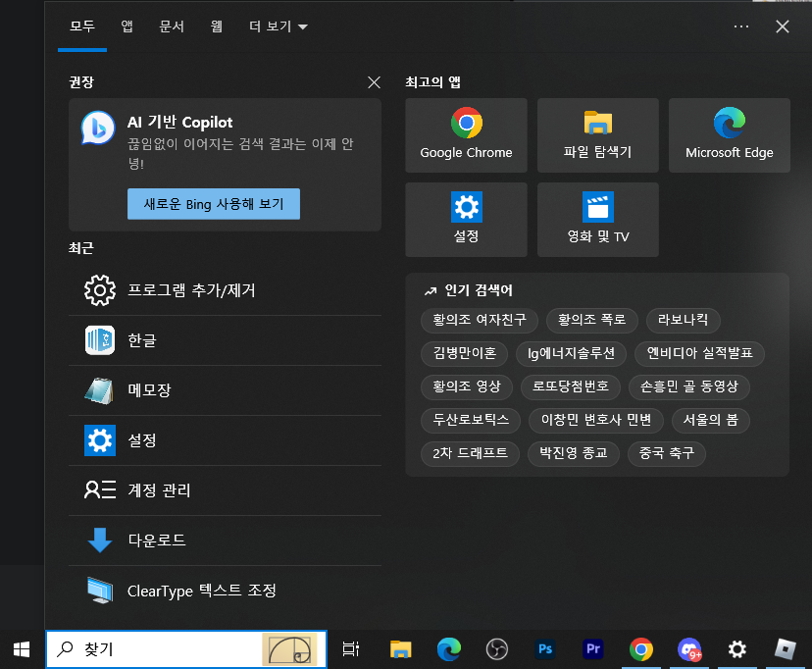
Task: Search trending term 두산로보틱스
Action: pos(471,420)
